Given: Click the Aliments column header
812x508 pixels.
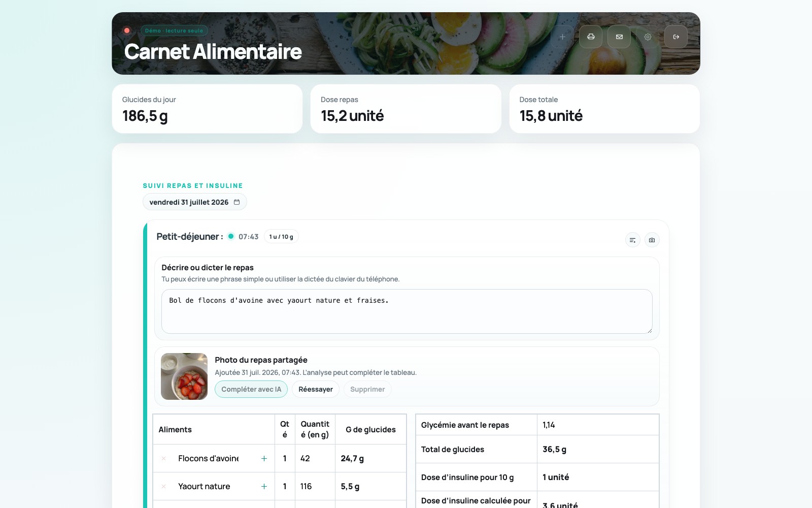Looking at the screenshot, I should [214, 430].
